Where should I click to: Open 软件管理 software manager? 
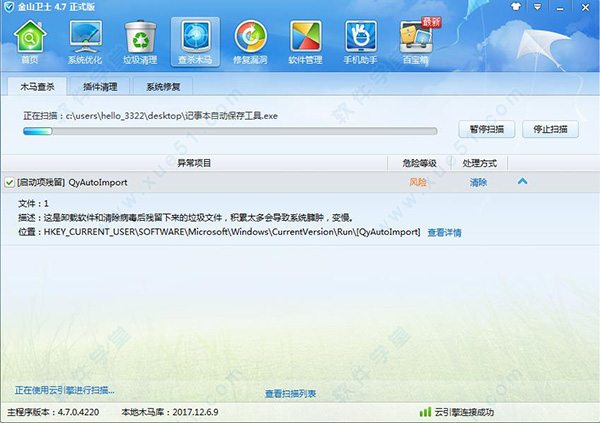click(x=305, y=42)
